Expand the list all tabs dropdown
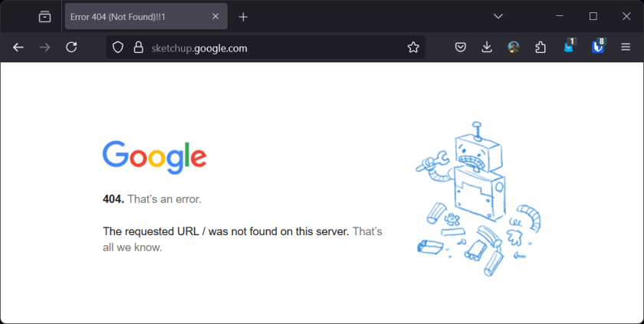Image resolution: width=644 pixels, height=324 pixels. click(498, 16)
